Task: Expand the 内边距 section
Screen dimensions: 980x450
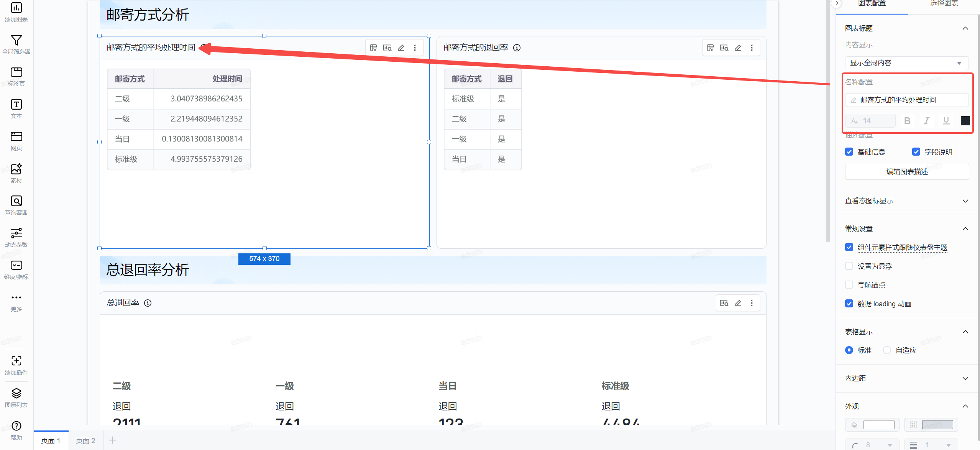Action: coord(965,378)
